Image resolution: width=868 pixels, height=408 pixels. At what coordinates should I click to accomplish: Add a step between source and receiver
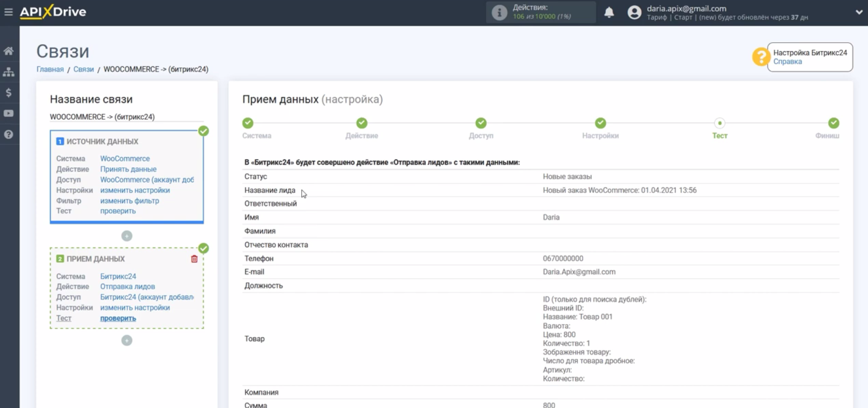click(x=127, y=236)
